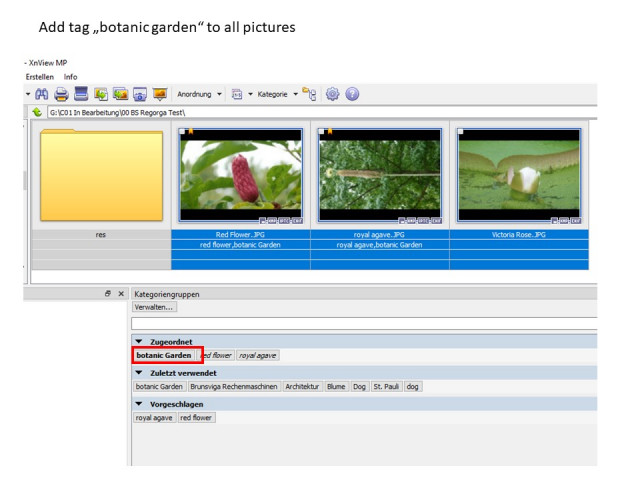
Task: Open the Erstellen menu
Action: (x=40, y=77)
